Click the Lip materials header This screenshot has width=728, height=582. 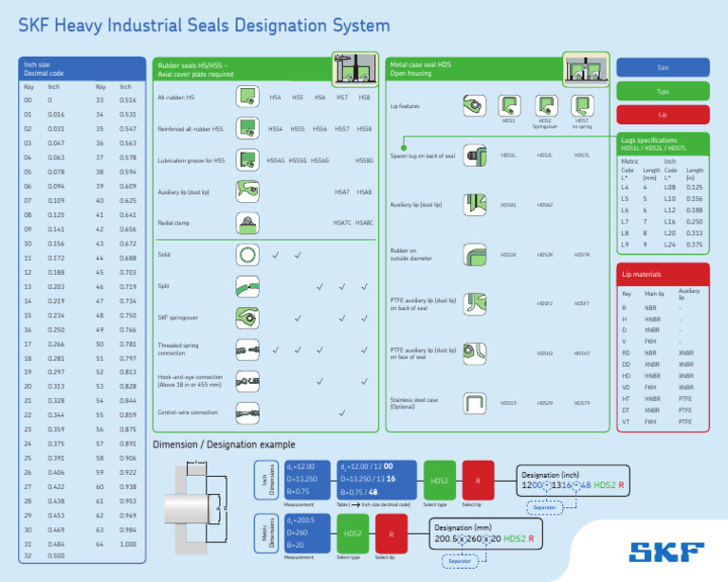click(x=663, y=274)
